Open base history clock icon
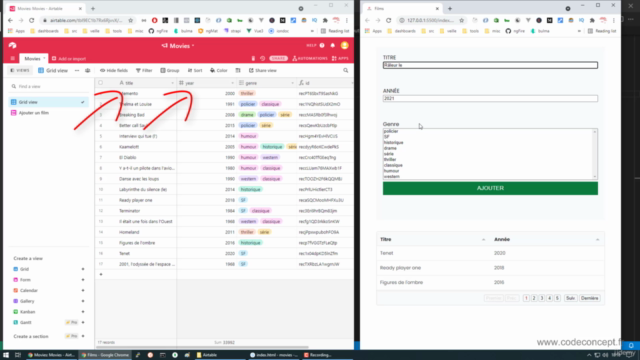This screenshot has width=640, height=360. tap(262, 58)
